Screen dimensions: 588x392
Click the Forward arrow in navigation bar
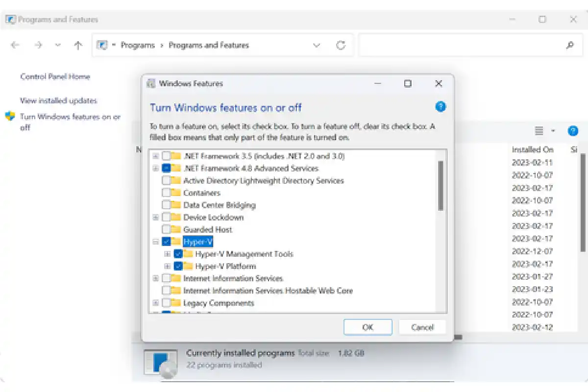(38, 45)
